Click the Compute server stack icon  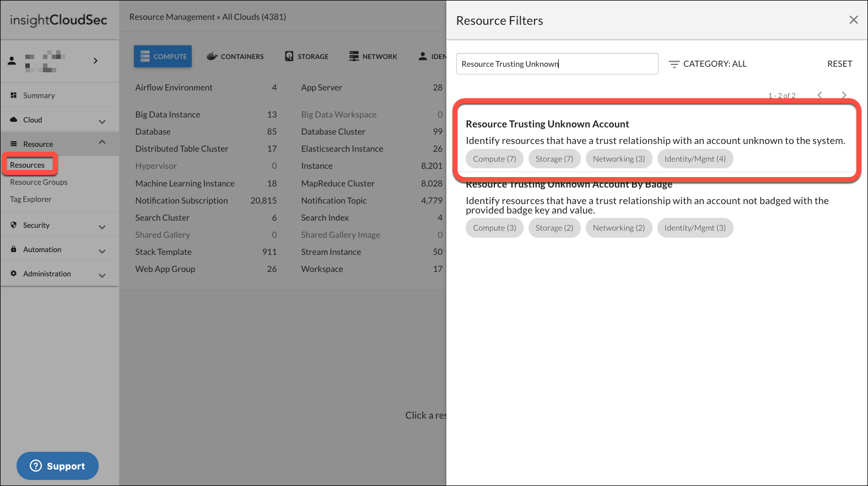coord(145,56)
